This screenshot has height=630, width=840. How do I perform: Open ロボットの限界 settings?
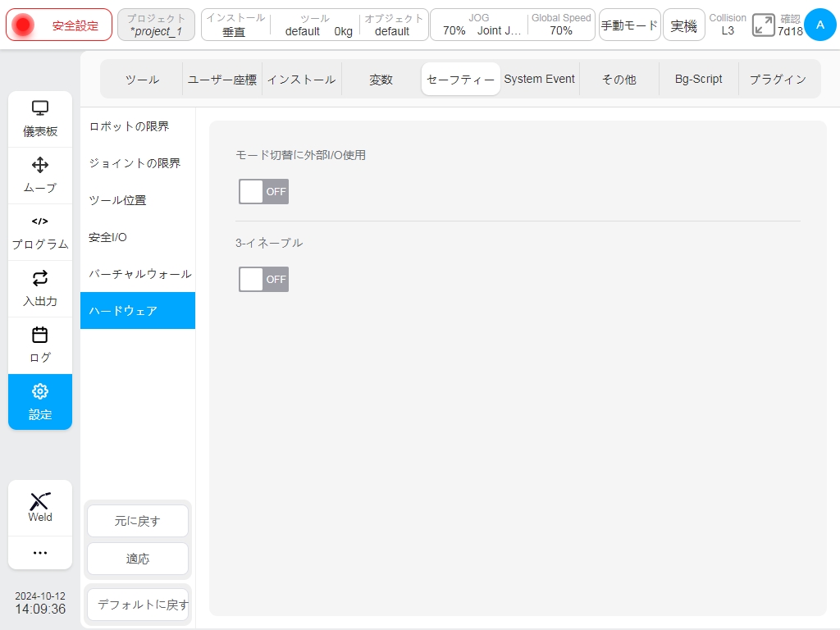click(138, 126)
